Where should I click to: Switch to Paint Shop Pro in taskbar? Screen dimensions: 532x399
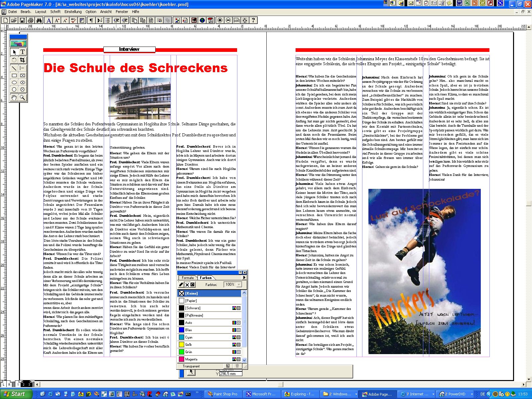223,394
